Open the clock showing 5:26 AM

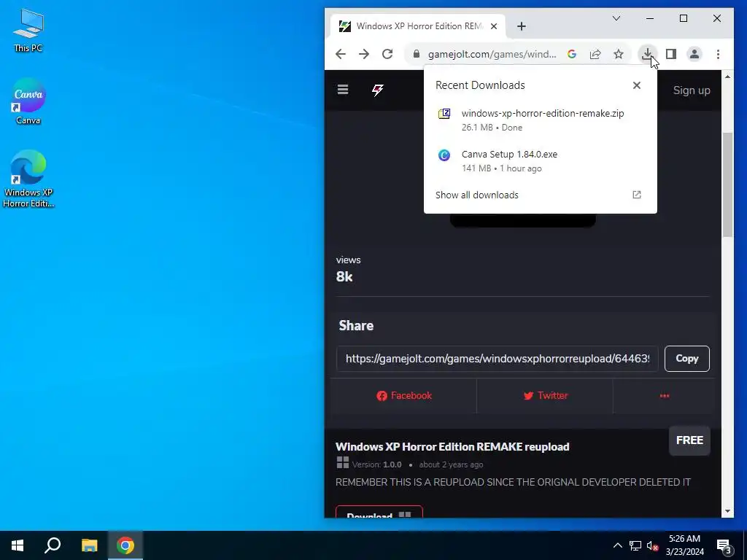[684, 545]
